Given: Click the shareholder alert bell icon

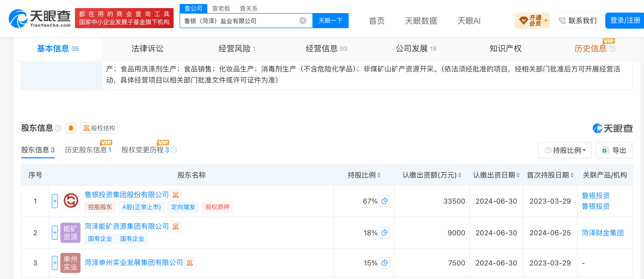Looking at the screenshot, I should pos(71,128).
